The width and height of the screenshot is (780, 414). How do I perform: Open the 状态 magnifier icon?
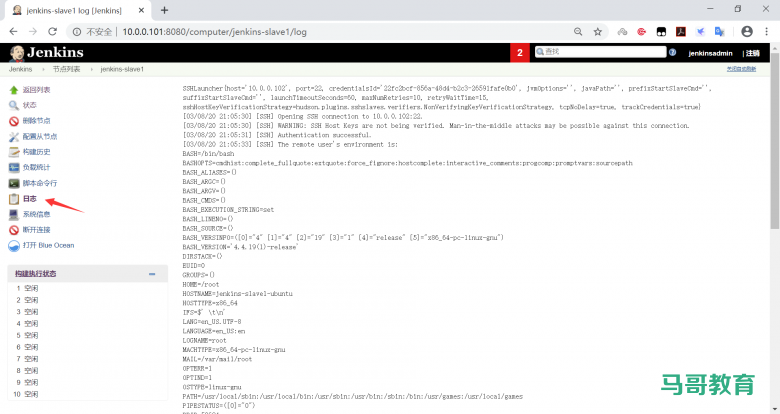[x=14, y=105]
